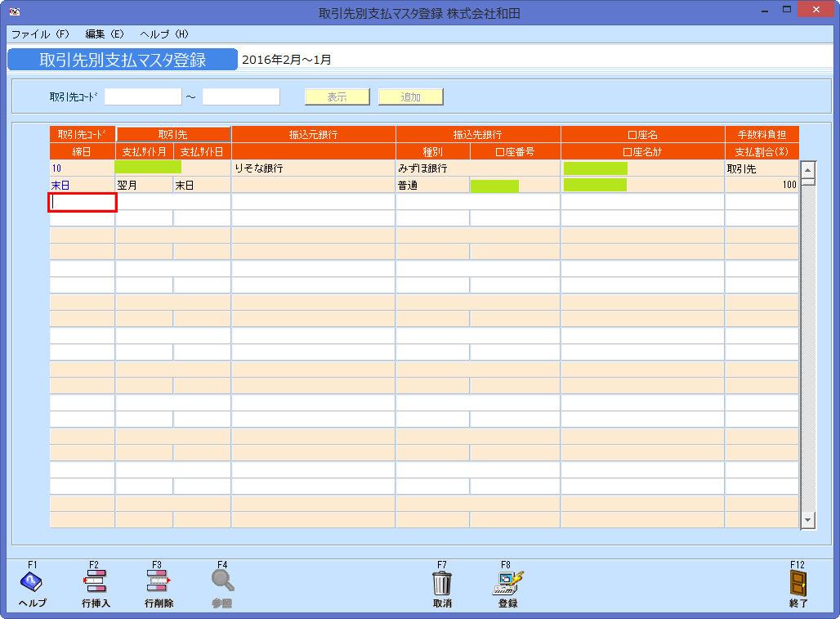Click the F12 終了 exit door icon
Screen dimensions: 840x619
tap(796, 583)
